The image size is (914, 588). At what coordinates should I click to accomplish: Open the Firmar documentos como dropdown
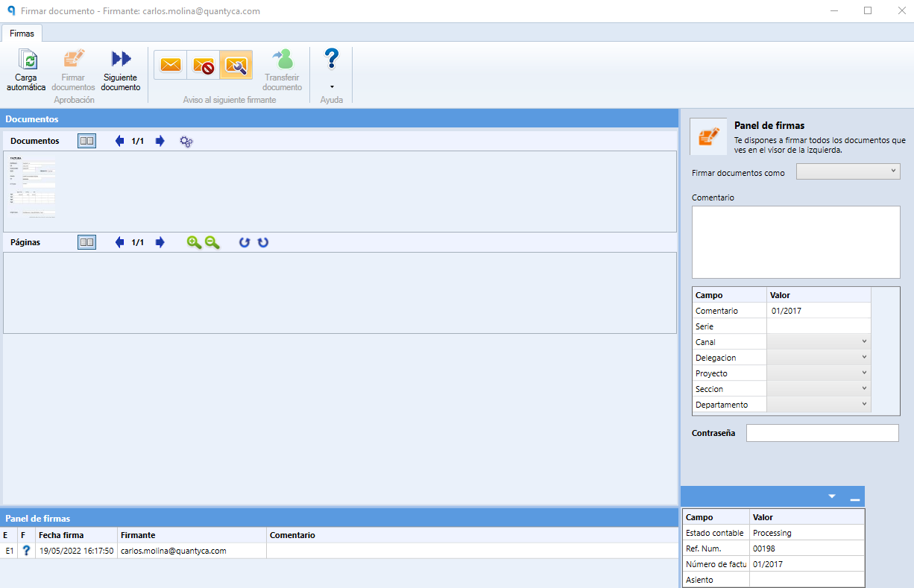coord(848,172)
